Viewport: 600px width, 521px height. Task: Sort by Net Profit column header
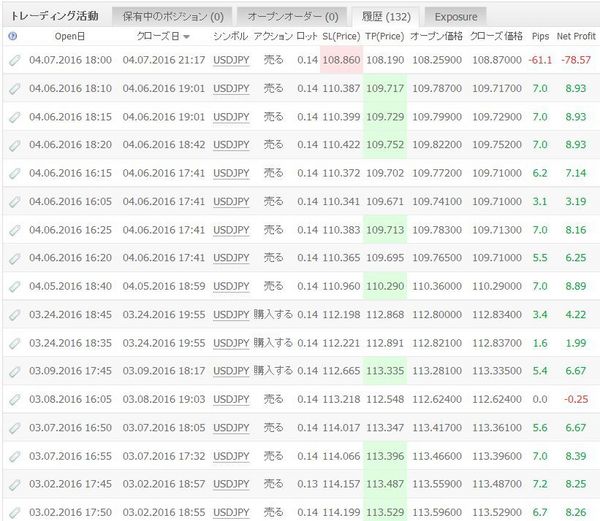(576, 37)
